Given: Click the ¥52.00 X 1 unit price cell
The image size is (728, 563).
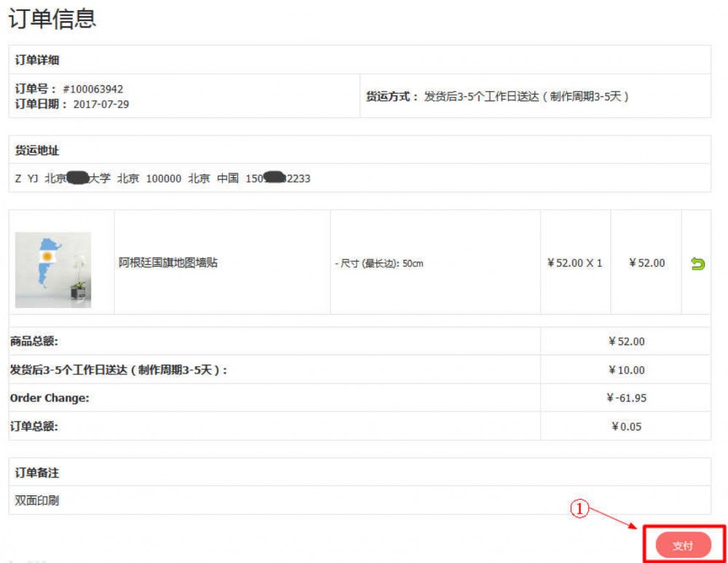Looking at the screenshot, I should [574, 263].
